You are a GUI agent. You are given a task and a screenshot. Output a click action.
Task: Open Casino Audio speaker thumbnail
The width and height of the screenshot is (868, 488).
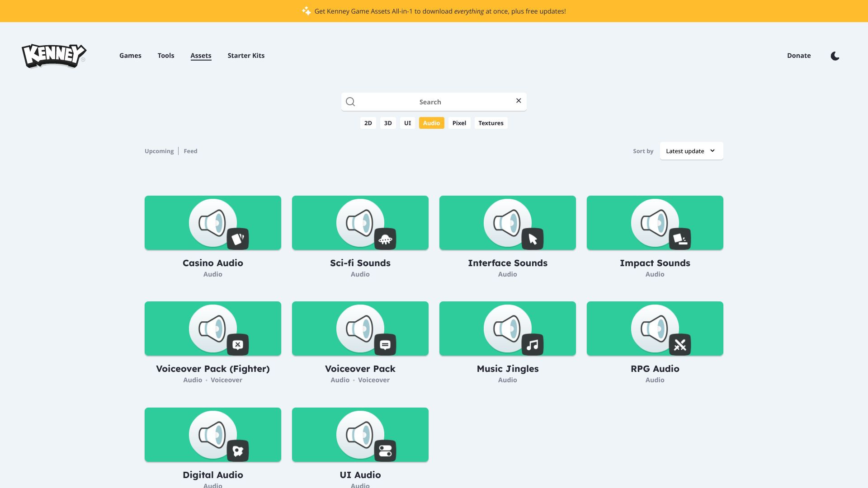213,223
